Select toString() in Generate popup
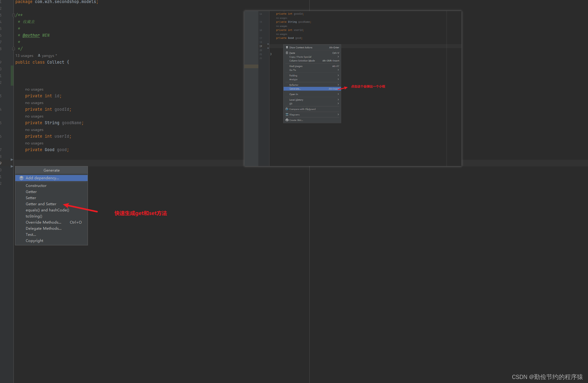The height and width of the screenshot is (383, 588). [51, 216]
